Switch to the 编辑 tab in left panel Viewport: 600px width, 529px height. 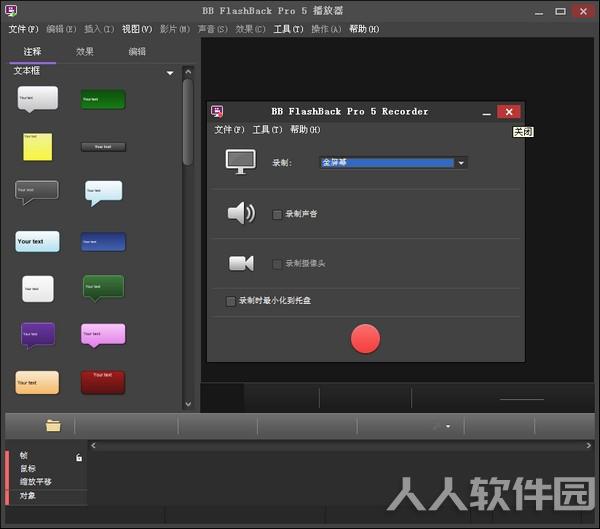point(137,52)
